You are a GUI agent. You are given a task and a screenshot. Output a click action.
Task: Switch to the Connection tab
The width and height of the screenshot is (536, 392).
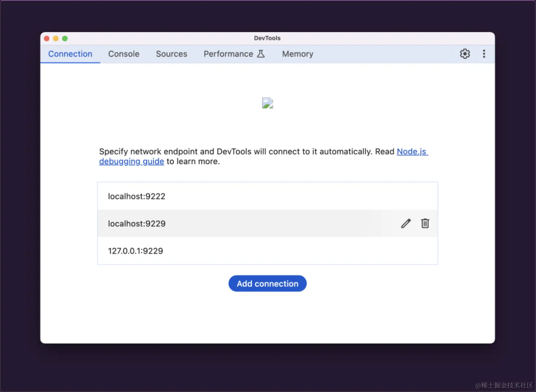coord(70,54)
